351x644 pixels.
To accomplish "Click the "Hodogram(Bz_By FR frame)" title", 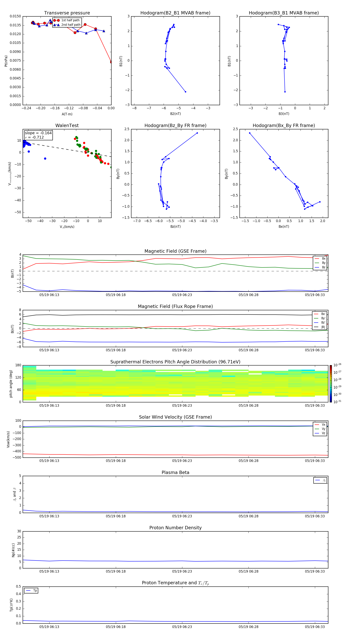I will click(x=175, y=125).
